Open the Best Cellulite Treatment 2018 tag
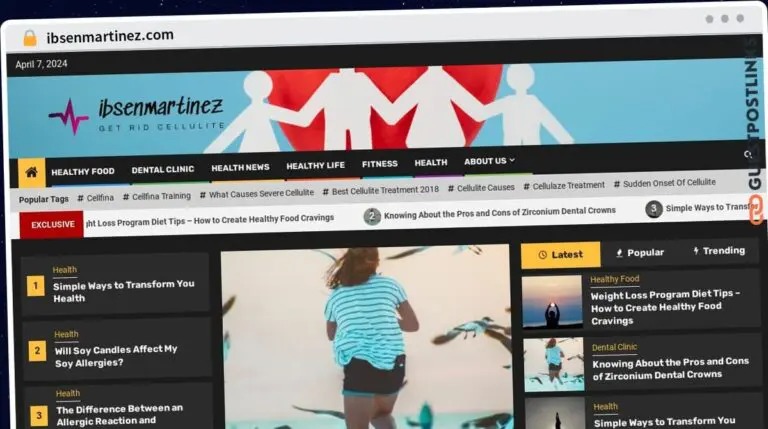The height and width of the screenshot is (429, 768). (x=385, y=190)
